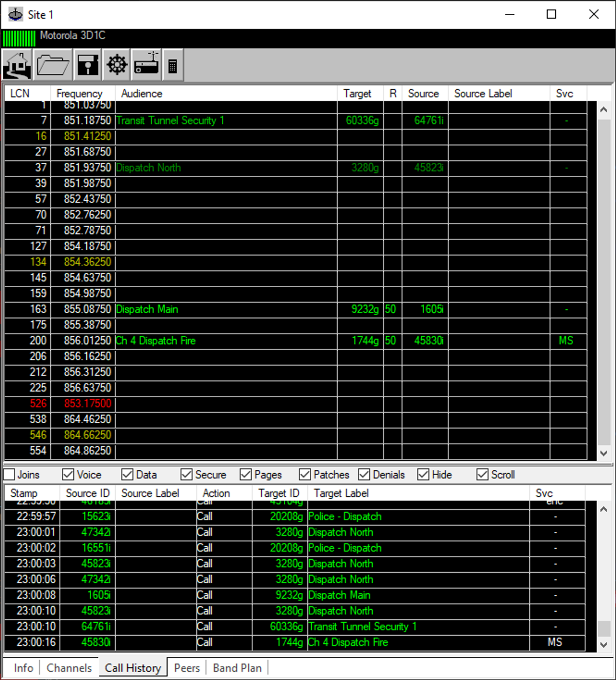
Task: Click the green signal strength meter
Action: [x=19, y=39]
